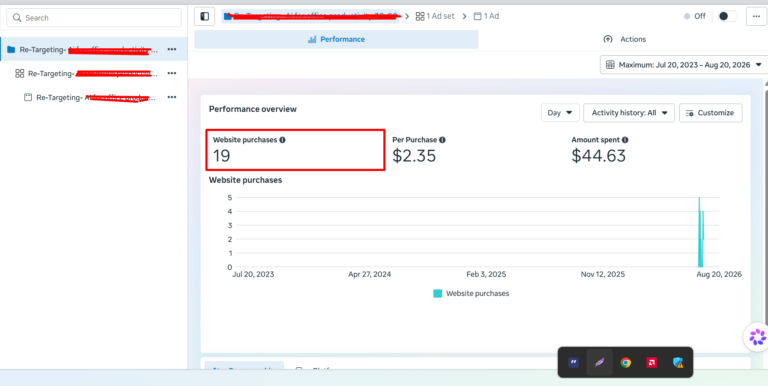Click the search magnifier icon

pos(17,18)
